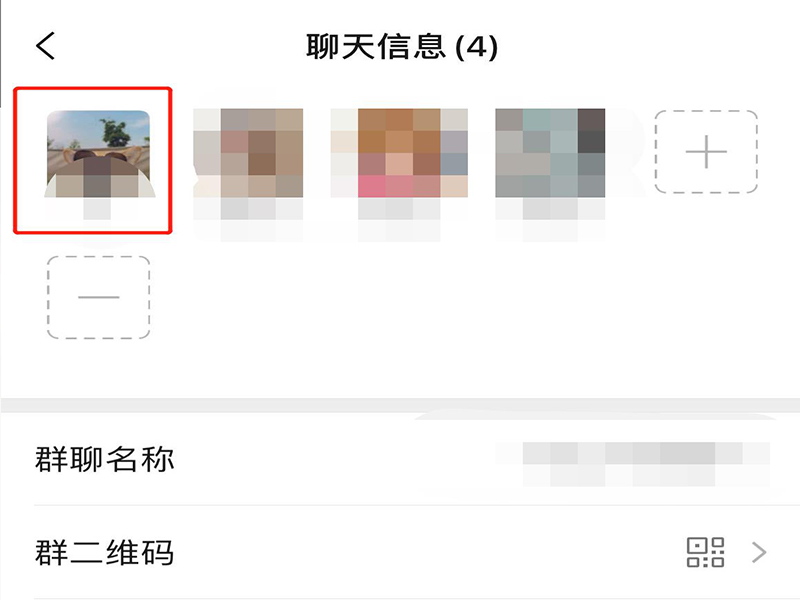Tap the name under the first avatar
This screenshot has width=800, height=600.
pos(97,209)
